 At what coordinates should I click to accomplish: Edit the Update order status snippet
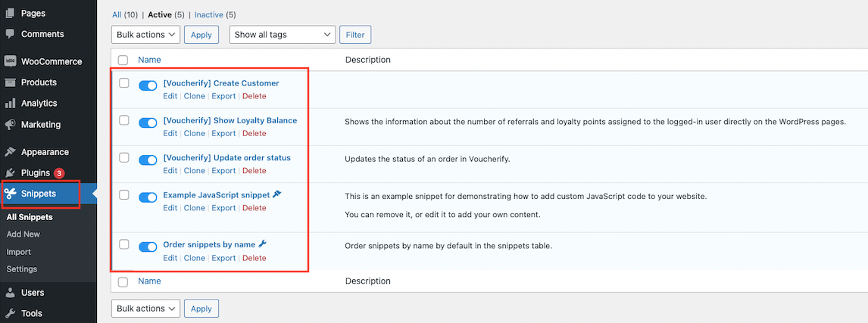(170, 171)
